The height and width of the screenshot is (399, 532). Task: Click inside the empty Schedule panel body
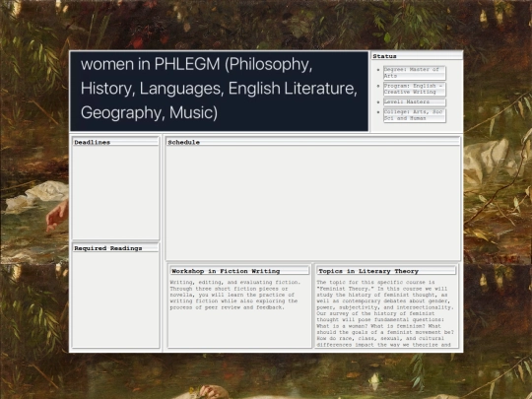click(x=312, y=203)
